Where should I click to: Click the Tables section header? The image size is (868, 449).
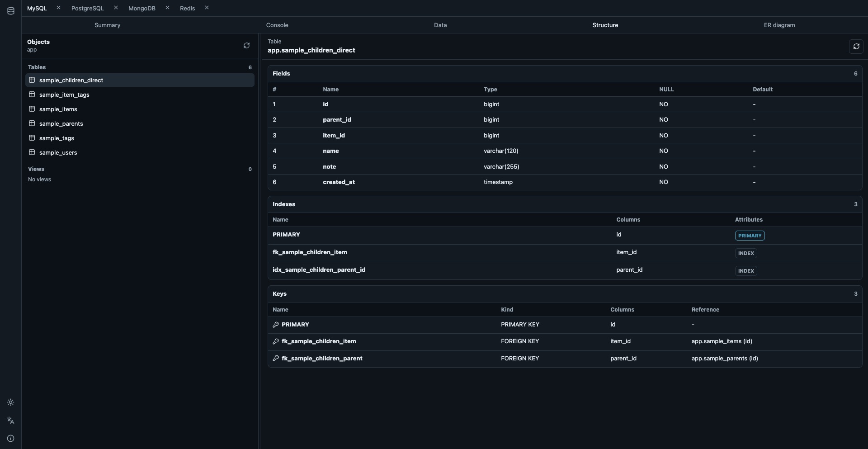click(x=37, y=67)
